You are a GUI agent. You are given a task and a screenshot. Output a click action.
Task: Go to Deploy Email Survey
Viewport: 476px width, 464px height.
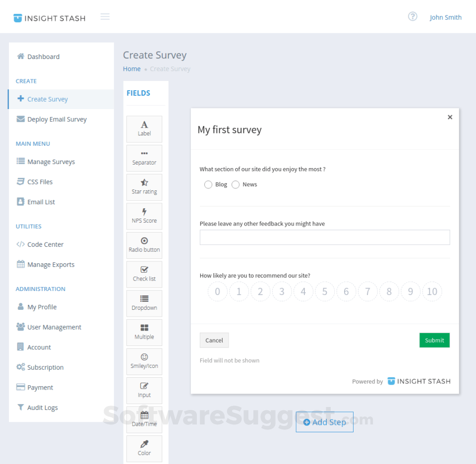click(57, 119)
